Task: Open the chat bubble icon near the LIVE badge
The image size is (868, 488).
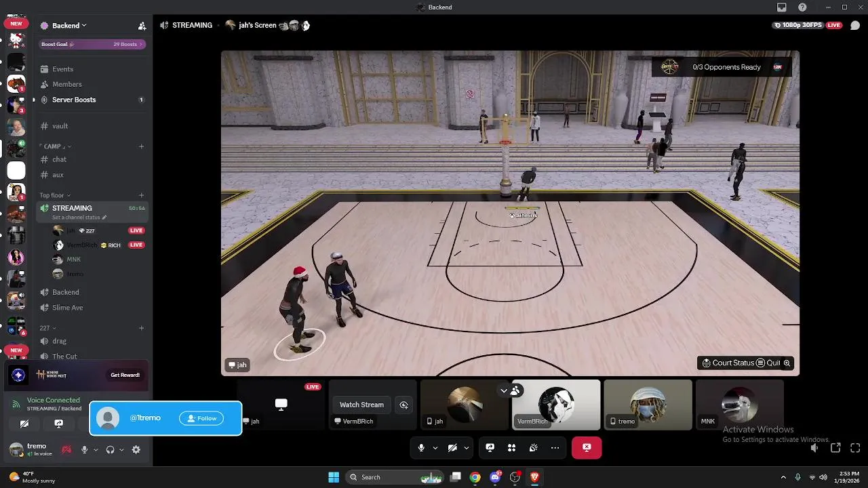Action: (855, 25)
